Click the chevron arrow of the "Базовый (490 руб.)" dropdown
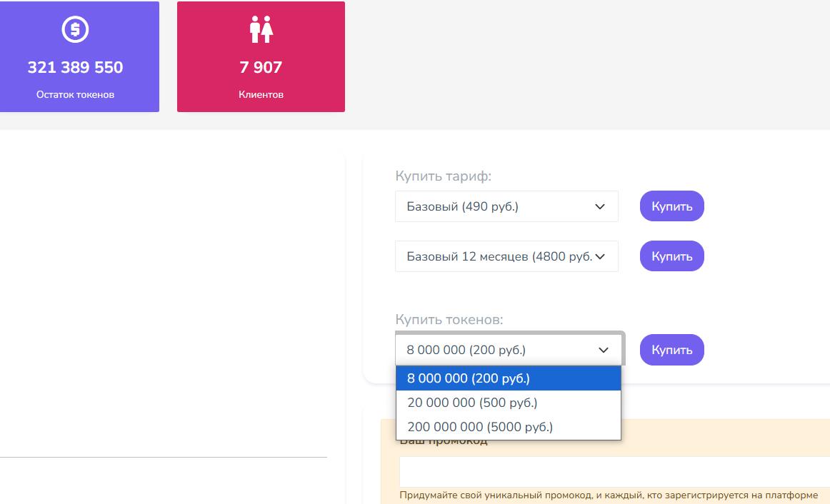Screen dimensions: 830x504 click(x=600, y=206)
